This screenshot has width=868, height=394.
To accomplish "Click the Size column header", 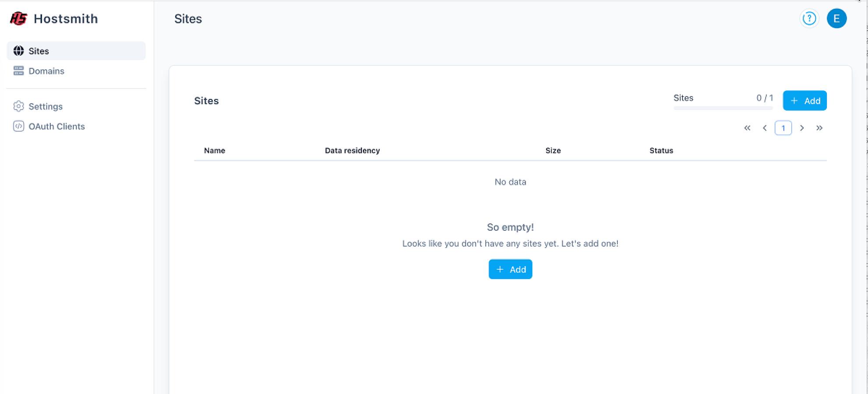I will [x=553, y=151].
